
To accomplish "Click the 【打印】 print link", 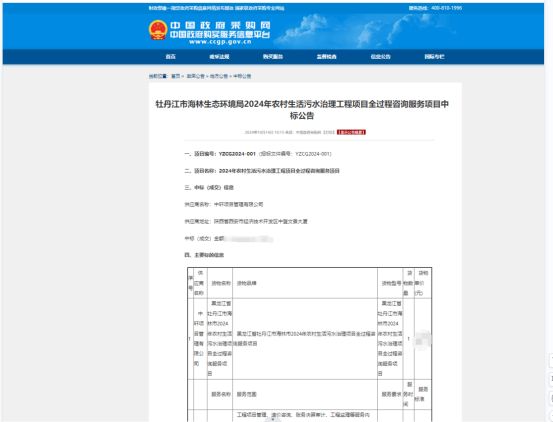I will pyautogui.click(x=329, y=132).
